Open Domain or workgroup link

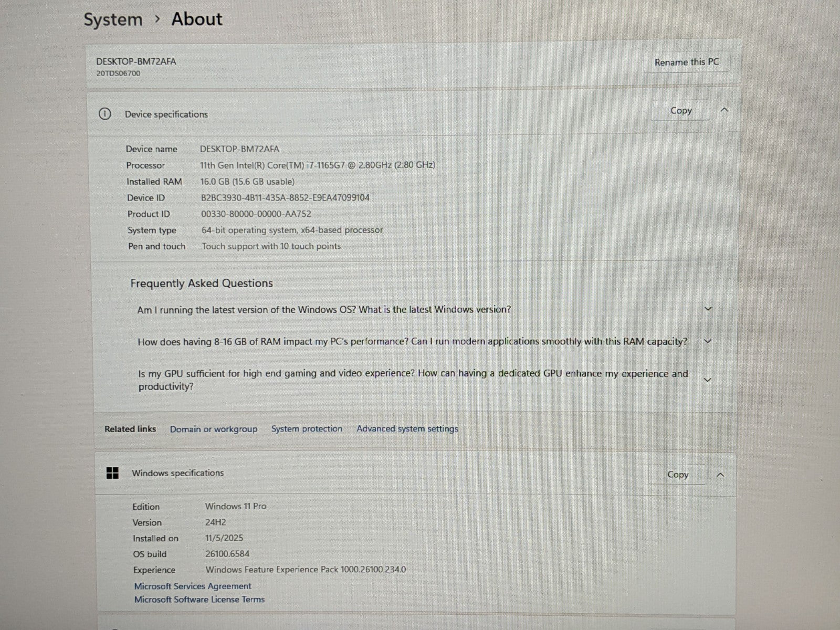pyautogui.click(x=214, y=429)
